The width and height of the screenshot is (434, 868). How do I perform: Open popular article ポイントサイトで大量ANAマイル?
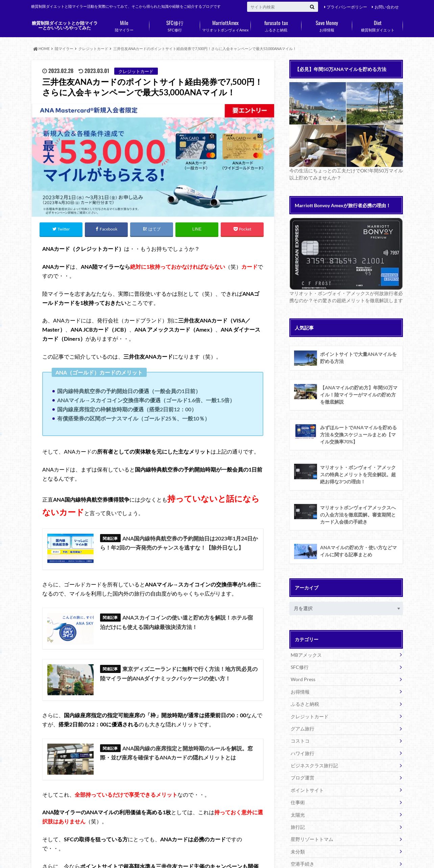346,358
